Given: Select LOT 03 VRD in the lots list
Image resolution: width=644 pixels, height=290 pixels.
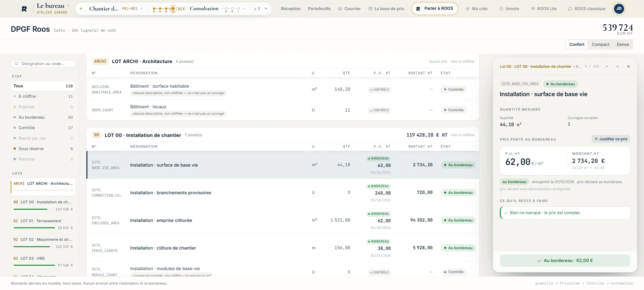Looking at the screenshot, I should 43,262.
